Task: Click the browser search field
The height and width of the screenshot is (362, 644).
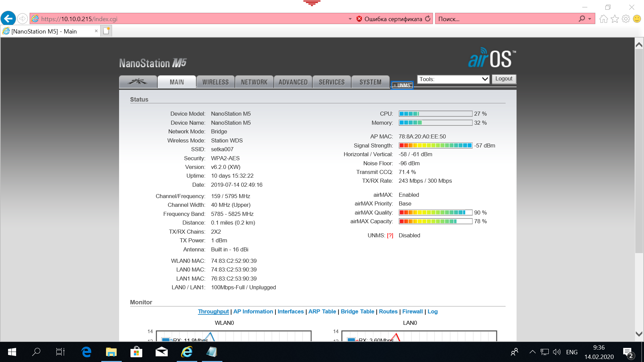Action: pyautogui.click(x=506, y=19)
